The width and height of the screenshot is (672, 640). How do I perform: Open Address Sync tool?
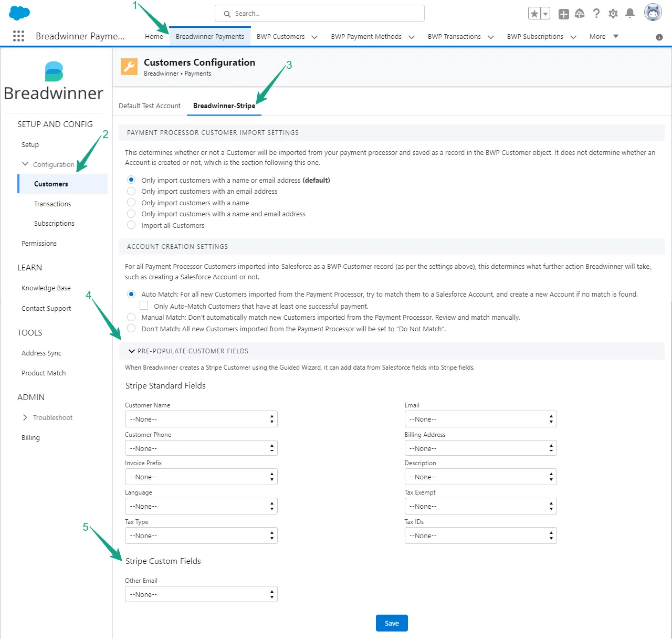tap(41, 353)
